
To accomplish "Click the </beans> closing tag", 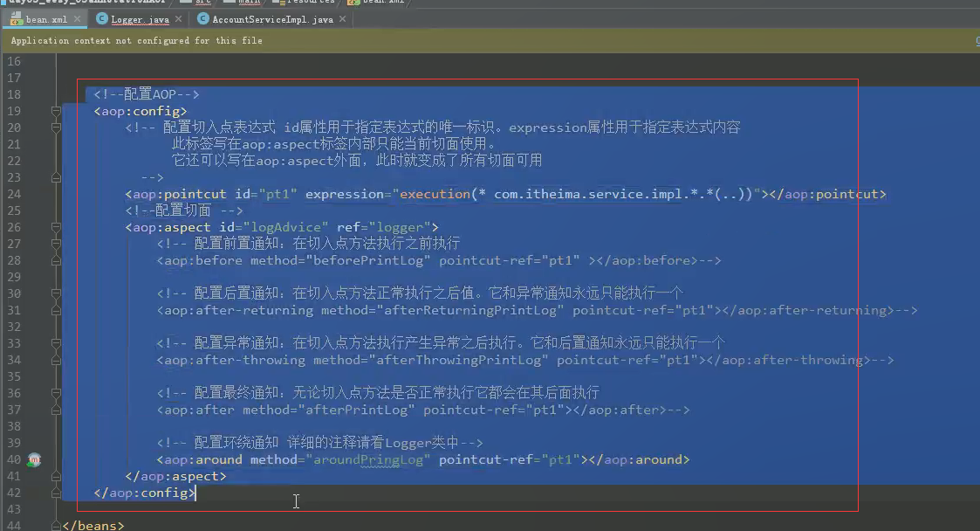I will [x=93, y=526].
